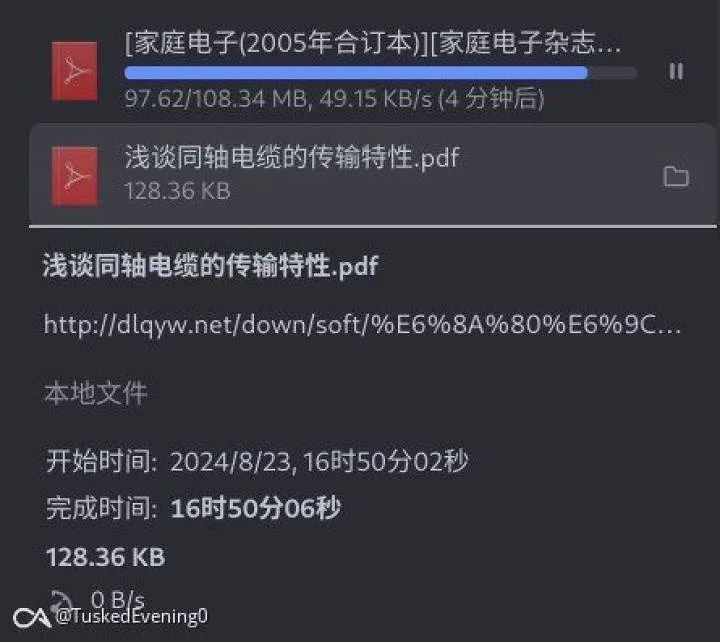Click bold 浅谈同轴电缆的传输特性.pdf heading in details
The height and width of the screenshot is (642, 720).
pyautogui.click(x=210, y=266)
